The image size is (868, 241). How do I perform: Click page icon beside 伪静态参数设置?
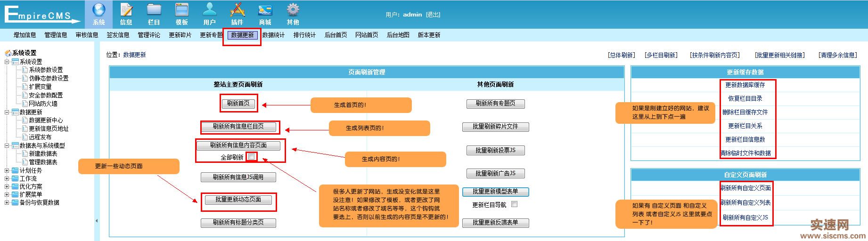[x=25, y=78]
